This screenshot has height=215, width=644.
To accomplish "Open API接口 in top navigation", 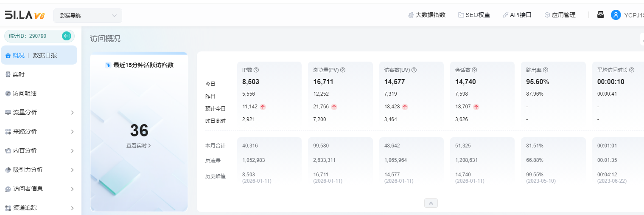I will pyautogui.click(x=517, y=15).
